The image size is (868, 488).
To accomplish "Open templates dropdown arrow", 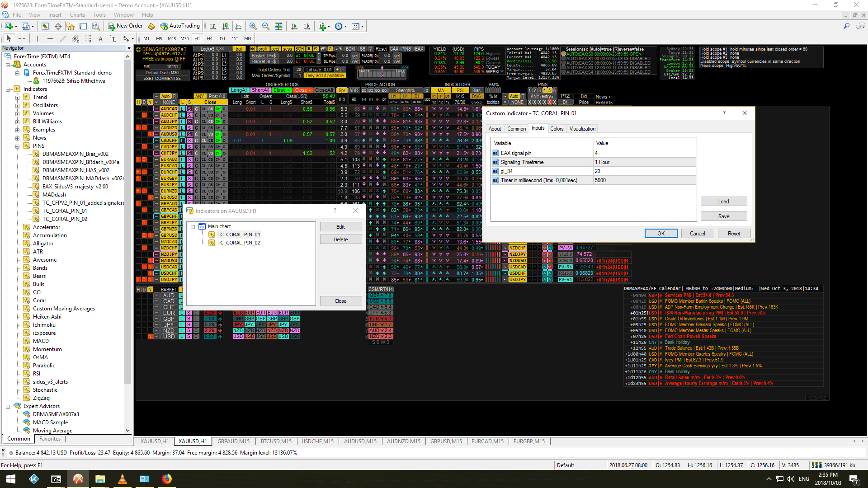I will [362, 26].
